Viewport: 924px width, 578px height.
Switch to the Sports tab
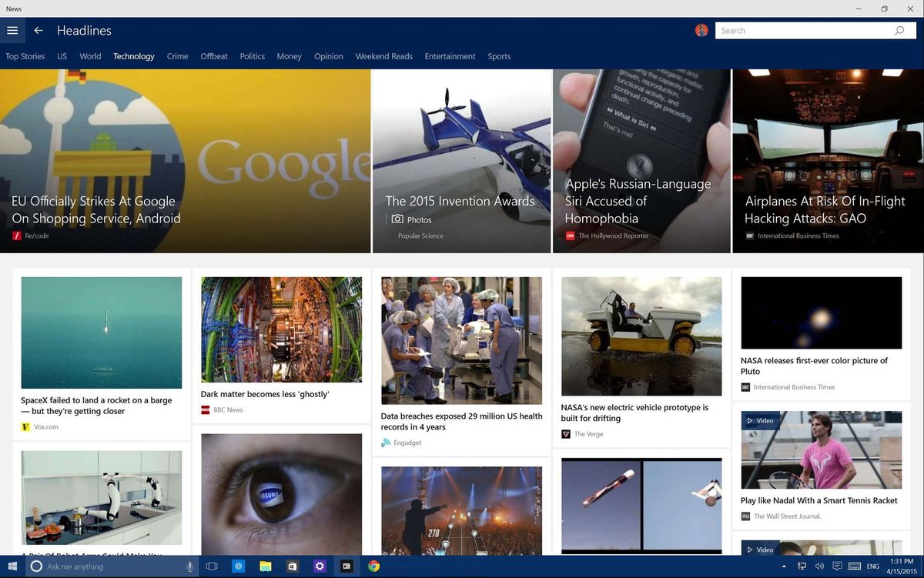(x=499, y=56)
